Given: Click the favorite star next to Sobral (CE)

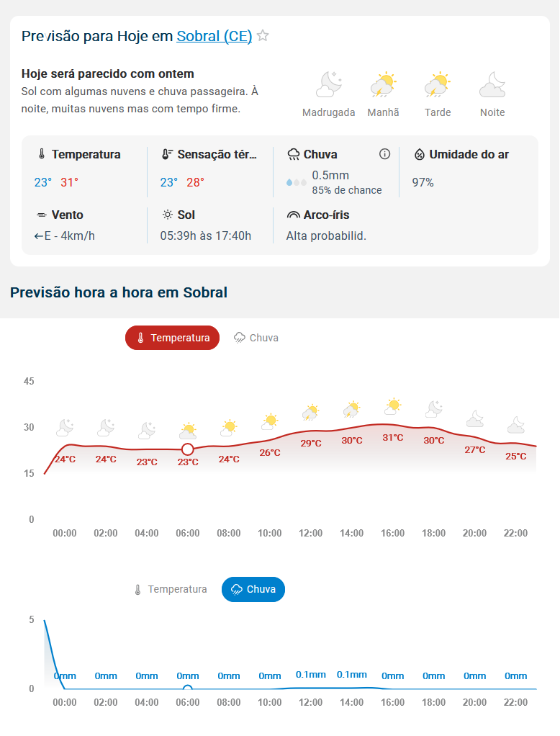Looking at the screenshot, I should coord(263,35).
